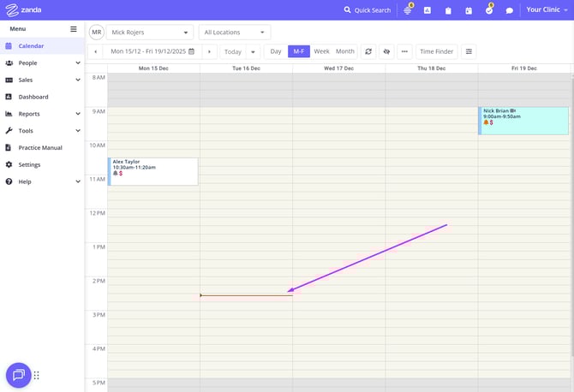Click the calendar refresh icon
Image resolution: width=574 pixels, height=392 pixels.
pos(368,51)
